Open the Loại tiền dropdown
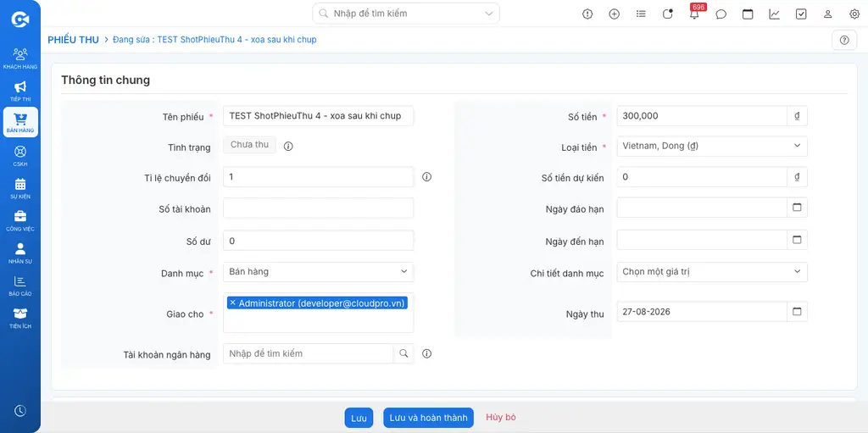The image size is (868, 433). point(712,147)
